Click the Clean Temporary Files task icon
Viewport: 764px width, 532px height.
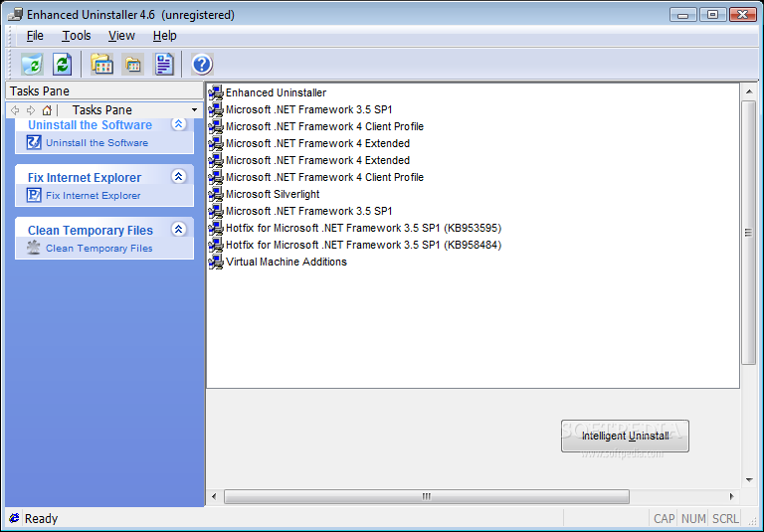[34, 248]
